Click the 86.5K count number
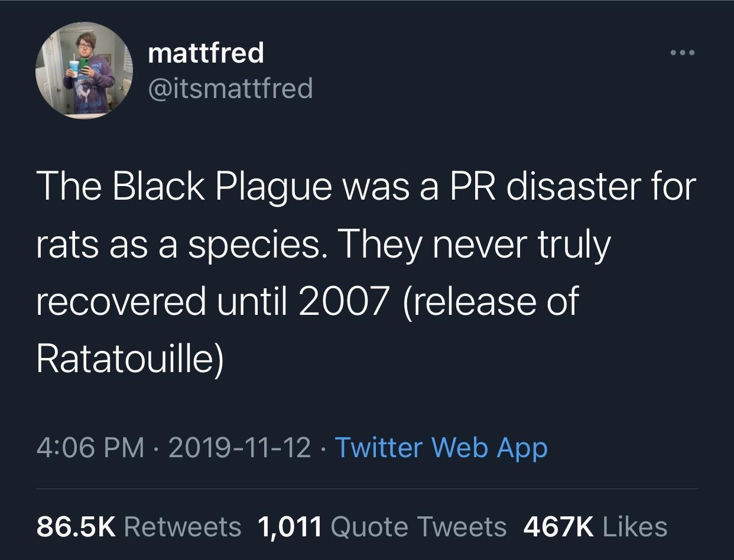734x560 pixels. 77,526
